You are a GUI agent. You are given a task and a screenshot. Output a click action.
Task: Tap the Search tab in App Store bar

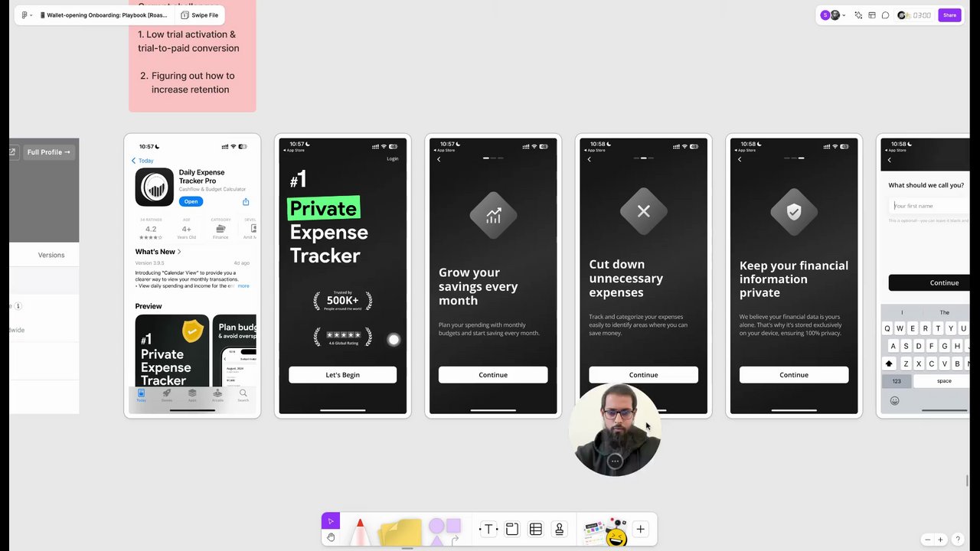click(243, 396)
